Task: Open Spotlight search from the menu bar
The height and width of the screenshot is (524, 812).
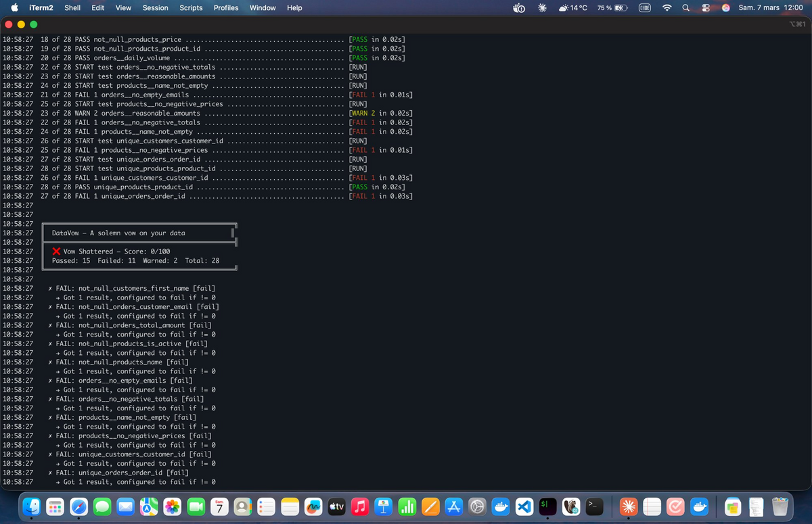Action: coord(685,7)
